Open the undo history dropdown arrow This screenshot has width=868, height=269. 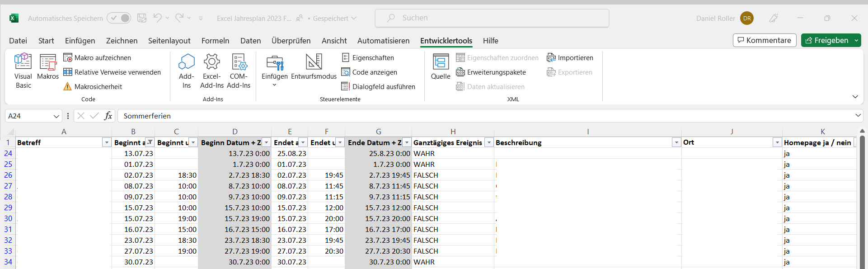(x=167, y=18)
